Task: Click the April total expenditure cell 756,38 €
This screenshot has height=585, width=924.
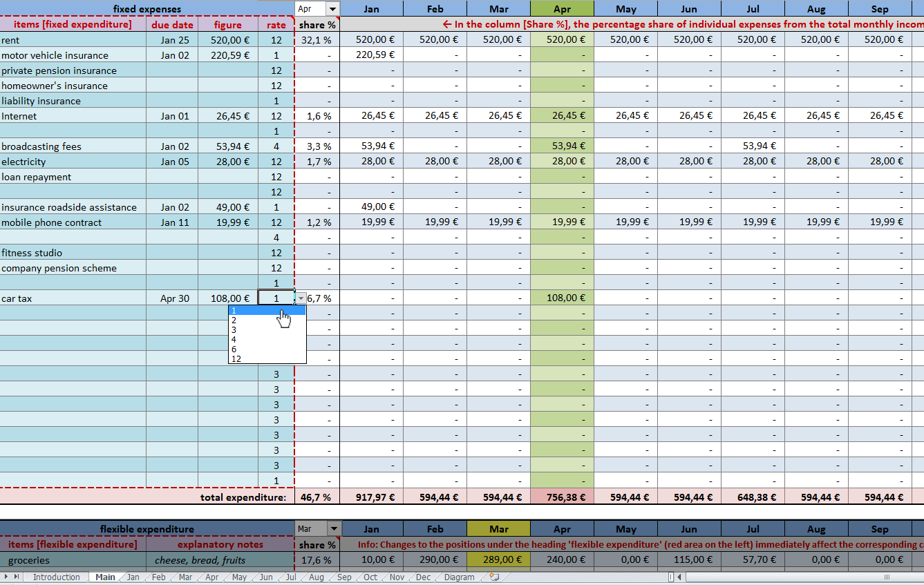Action: pyautogui.click(x=562, y=497)
